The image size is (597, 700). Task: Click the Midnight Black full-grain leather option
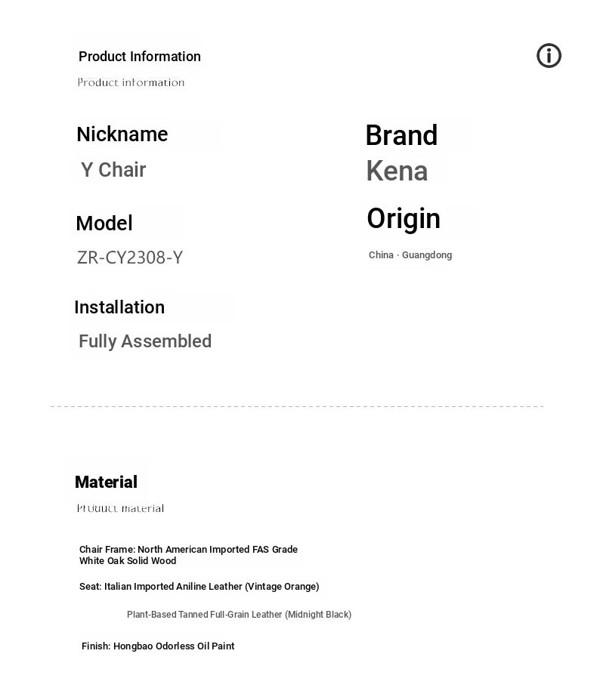(x=239, y=614)
